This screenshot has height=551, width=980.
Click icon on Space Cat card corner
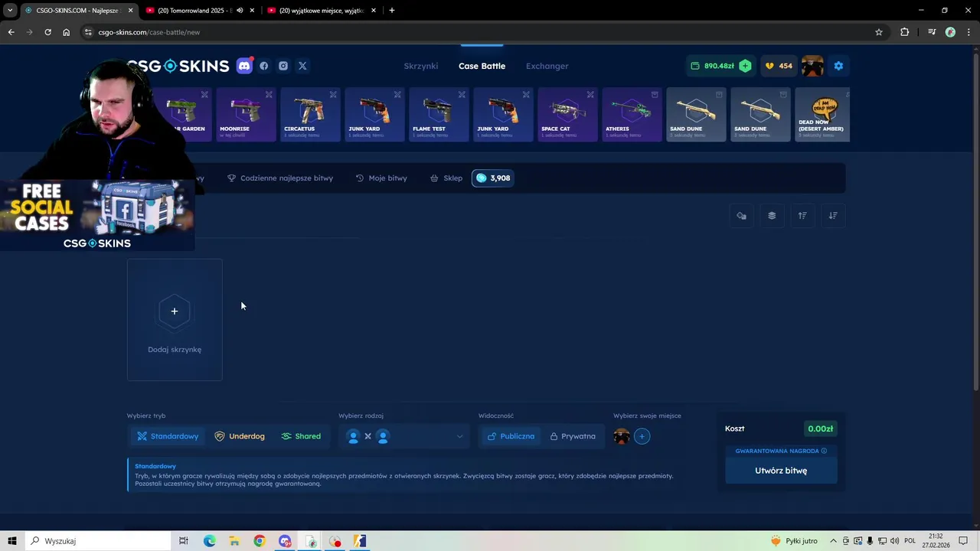(590, 95)
